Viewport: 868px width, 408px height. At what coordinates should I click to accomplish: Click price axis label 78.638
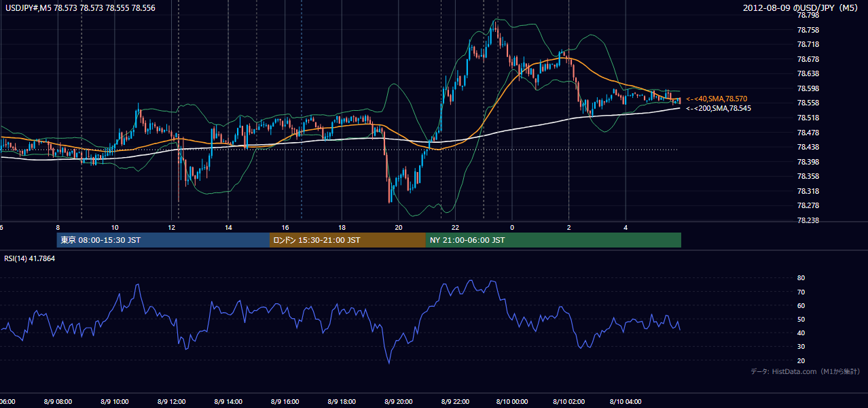click(808, 73)
